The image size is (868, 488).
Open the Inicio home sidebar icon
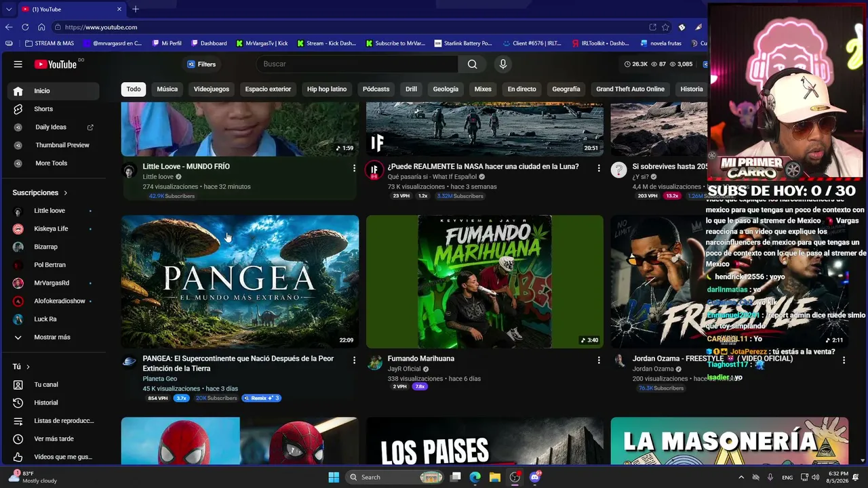click(18, 91)
